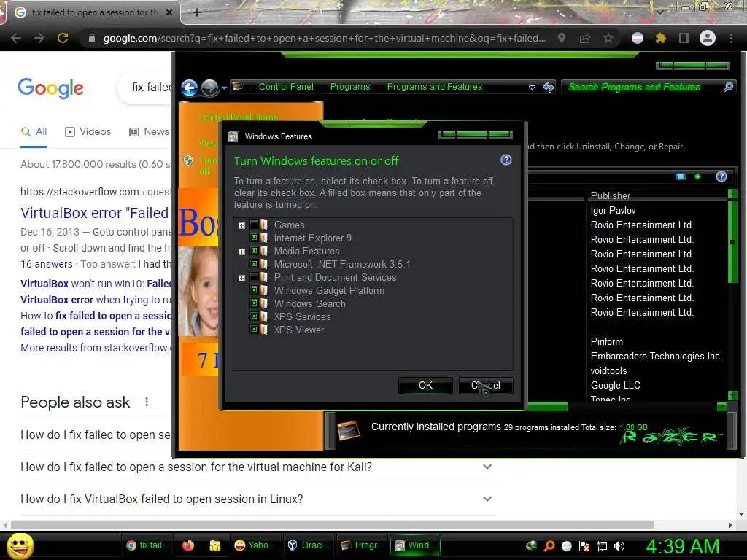Click the programs list vertical scrollbar thumb
Screen dimensions: 747x560
click(732, 241)
